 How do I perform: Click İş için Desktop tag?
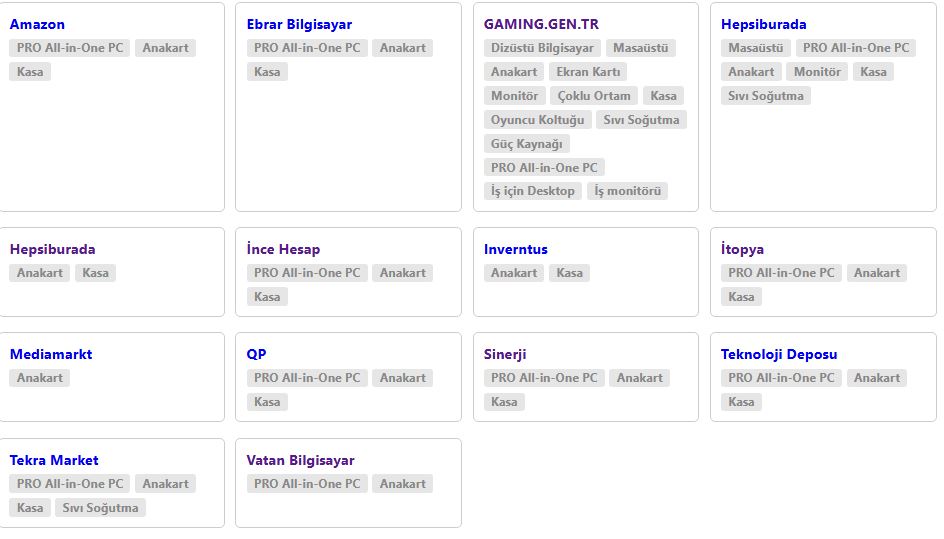tap(533, 192)
